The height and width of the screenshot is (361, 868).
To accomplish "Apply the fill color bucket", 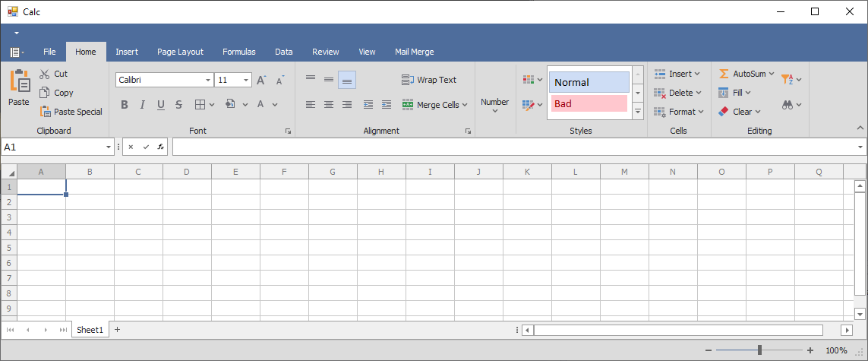I will pos(230,104).
